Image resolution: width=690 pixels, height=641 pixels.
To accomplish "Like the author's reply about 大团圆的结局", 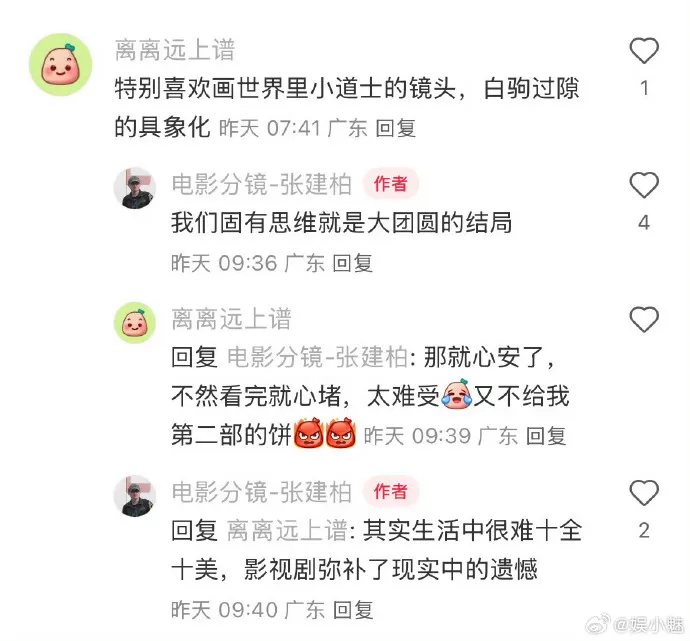I will tap(644, 185).
